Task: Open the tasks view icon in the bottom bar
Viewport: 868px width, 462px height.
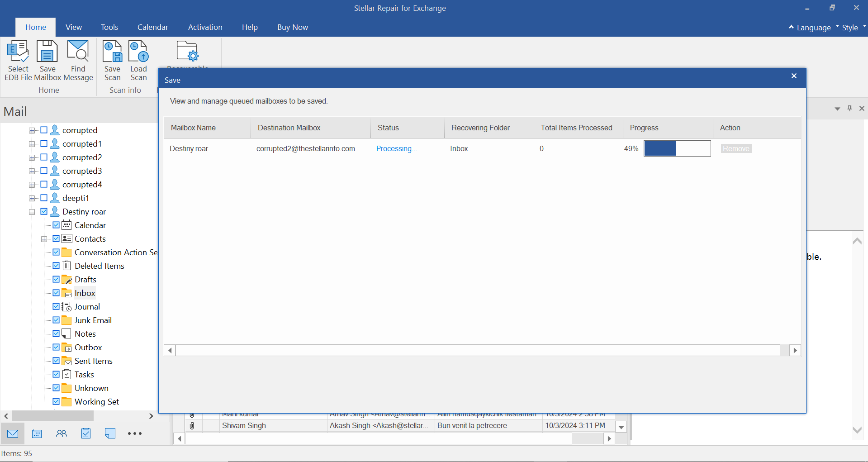Action: click(x=86, y=433)
